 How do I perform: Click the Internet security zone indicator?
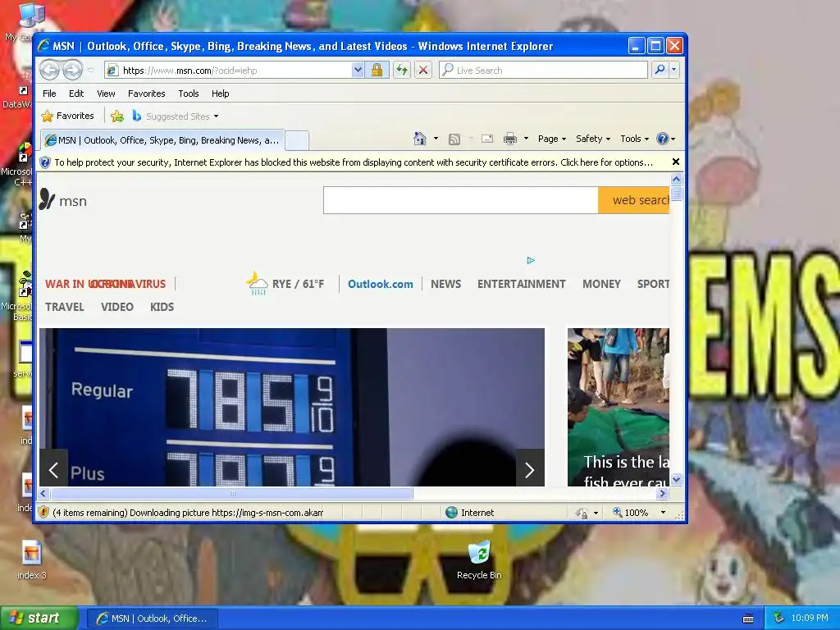[469, 513]
